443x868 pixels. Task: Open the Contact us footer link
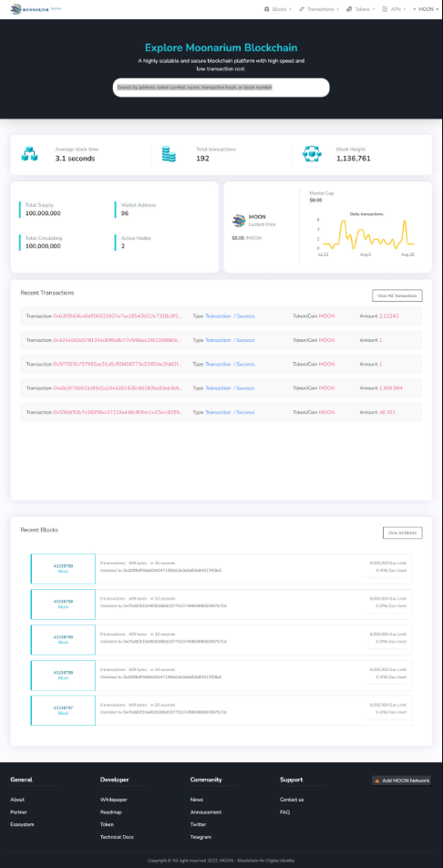pos(292,800)
